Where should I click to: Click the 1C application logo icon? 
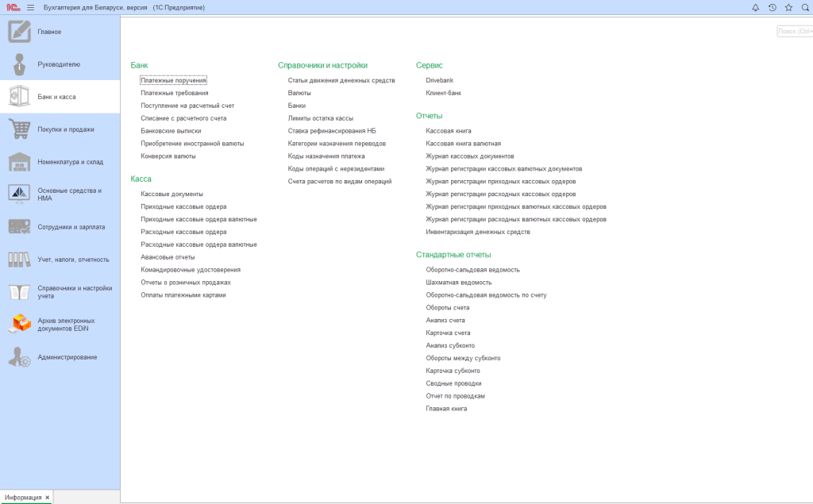coord(12,7)
